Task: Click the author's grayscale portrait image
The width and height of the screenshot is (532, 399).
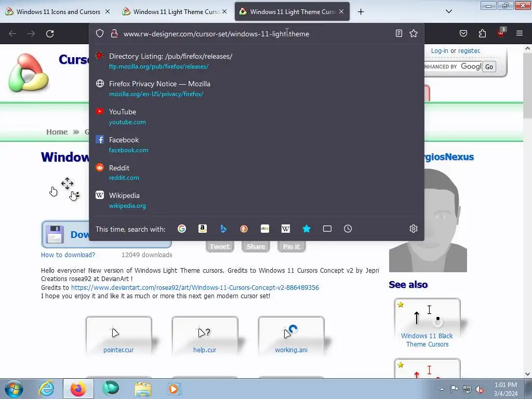Action: [428, 220]
